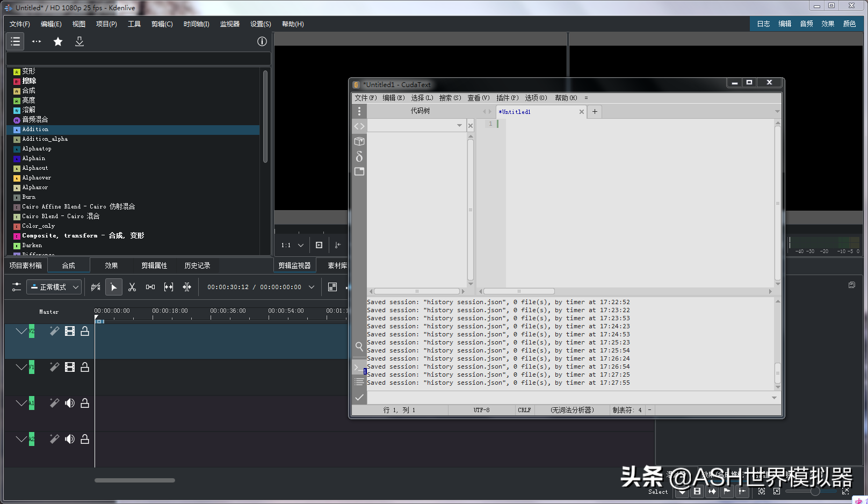The height and width of the screenshot is (504, 868).
Task: Click the three-dots options icon in effects panel
Action: [37, 41]
